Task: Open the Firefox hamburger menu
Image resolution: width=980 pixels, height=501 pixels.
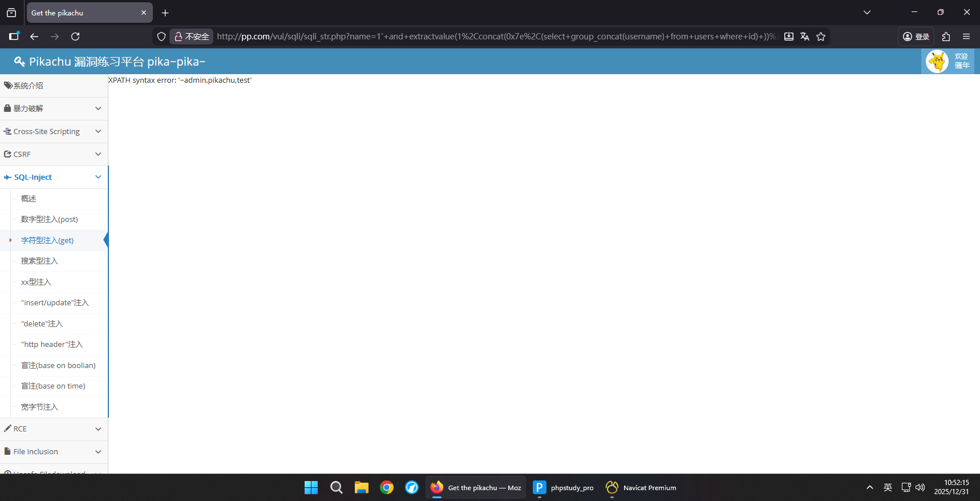Action: coord(966,37)
